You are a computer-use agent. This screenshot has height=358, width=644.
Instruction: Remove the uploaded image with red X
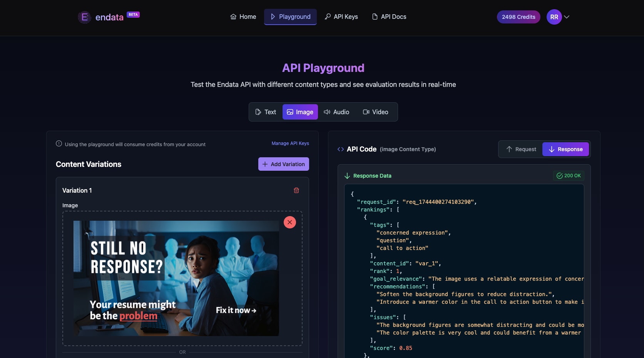[290, 222]
